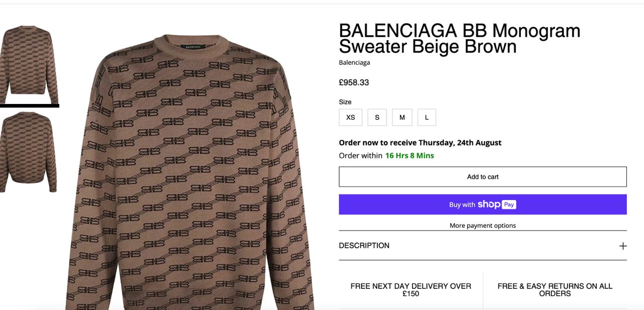Image resolution: width=644 pixels, height=310 pixels.
Task: Click the green order countdown timer
Action: coord(410,156)
